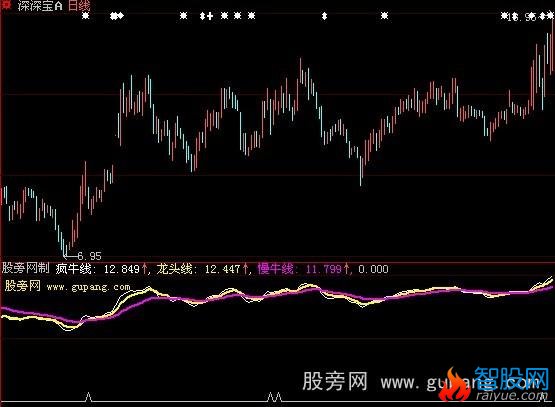Click the lowest price label 6.95
Viewport: 555px width, 407px height.
click(x=89, y=256)
